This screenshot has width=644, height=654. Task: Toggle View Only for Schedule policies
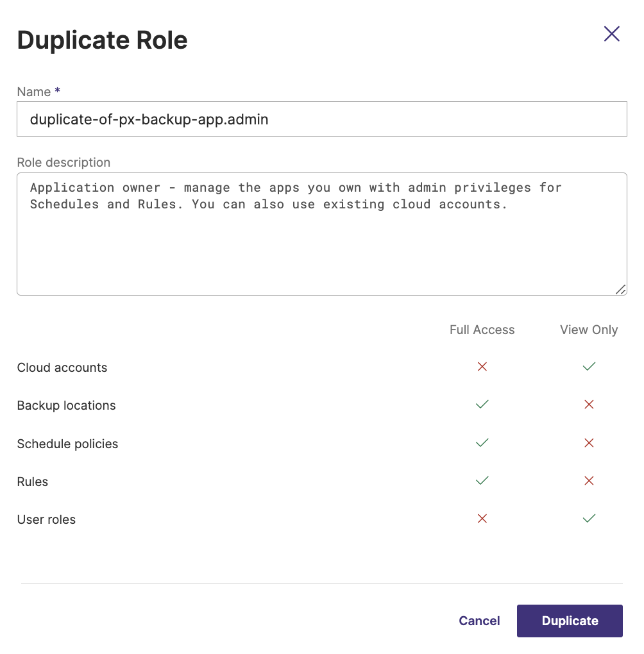point(589,443)
